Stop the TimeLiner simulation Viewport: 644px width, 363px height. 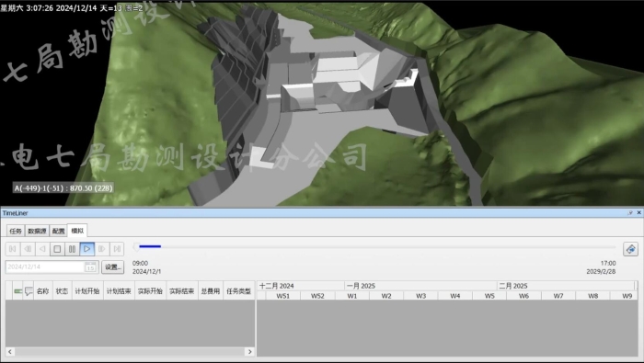pyautogui.click(x=57, y=249)
